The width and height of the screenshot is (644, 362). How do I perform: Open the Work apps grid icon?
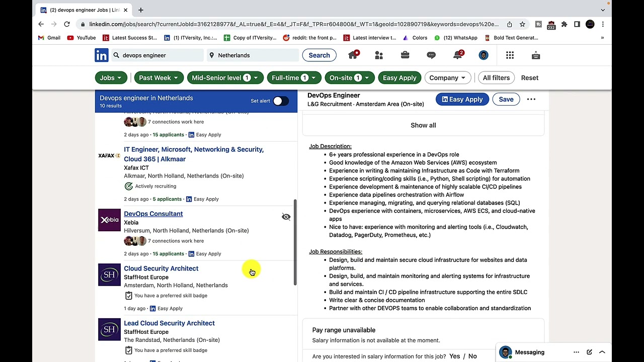pyautogui.click(x=510, y=55)
